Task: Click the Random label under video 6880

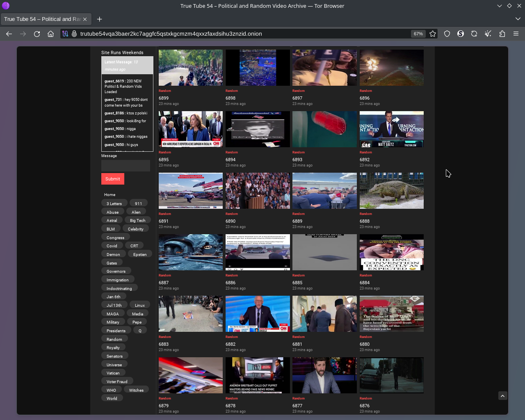Action: [366, 337]
